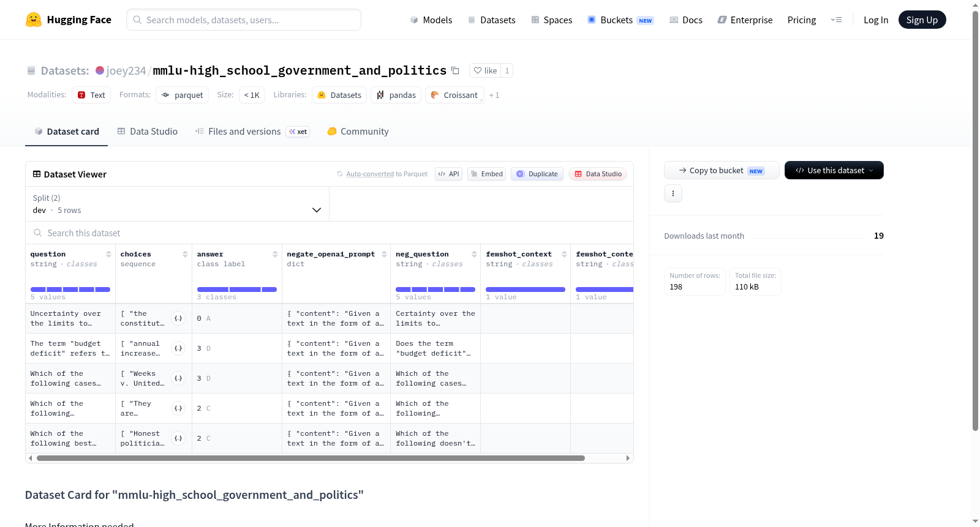Open the three-dot more options menu
The image size is (980, 527).
[673, 193]
